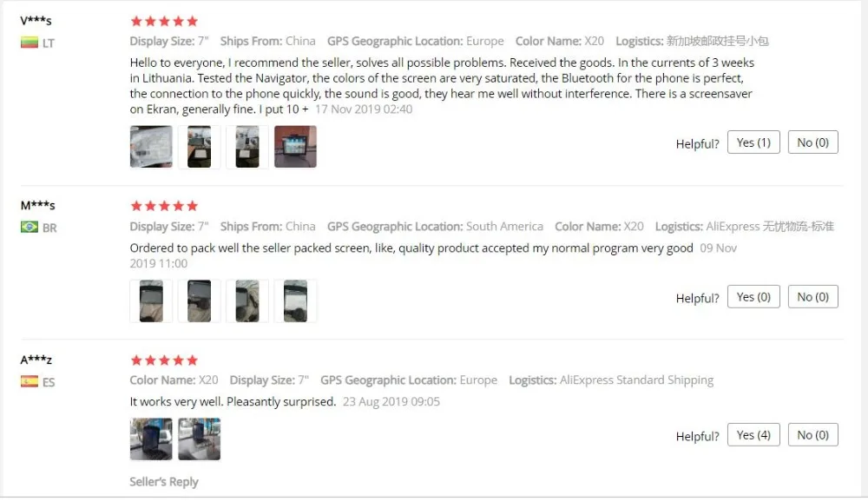Click No (0) on A***z review

812,435
